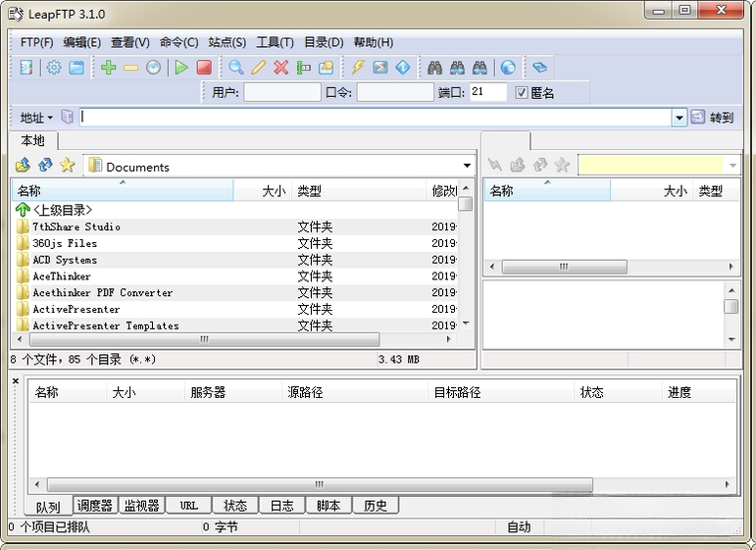Open the site manager notebook icon

[x=26, y=67]
